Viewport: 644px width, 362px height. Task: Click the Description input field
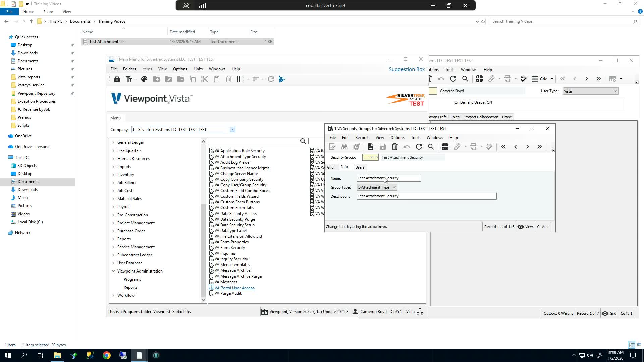[x=427, y=196]
